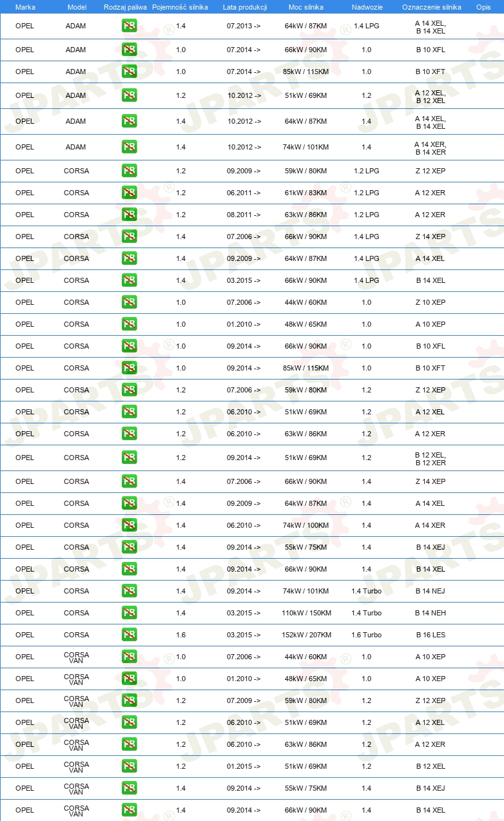
Task: Click ADAM model in B 10 XFT row
Action: coord(76,72)
